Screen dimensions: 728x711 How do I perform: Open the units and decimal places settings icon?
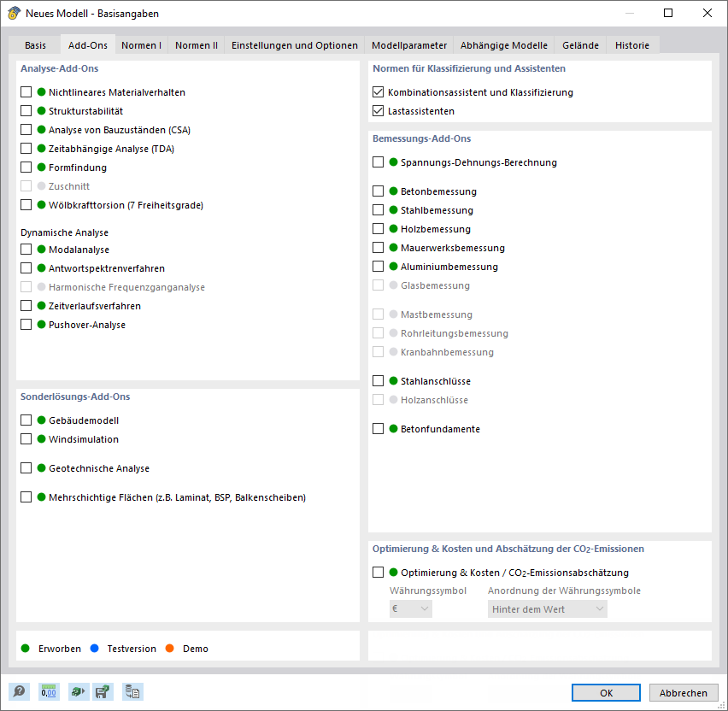pyautogui.click(x=49, y=691)
